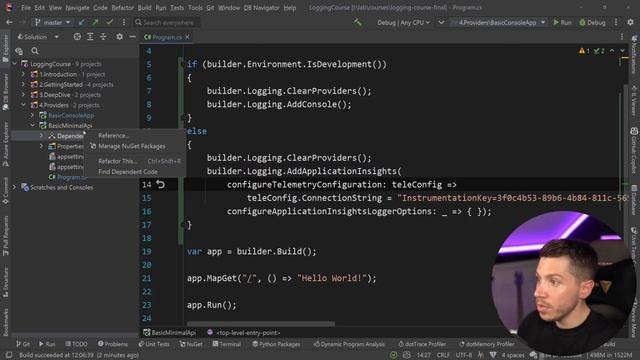Viewport: 640px width, 360px height.
Task: Click the UTF-8 encoding indicator
Action: point(464,355)
